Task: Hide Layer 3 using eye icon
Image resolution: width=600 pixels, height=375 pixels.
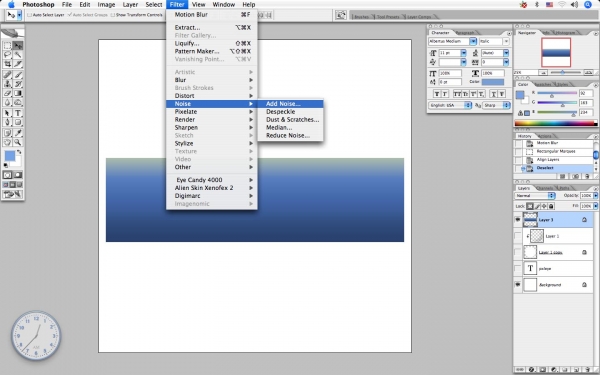Action: tap(518, 220)
